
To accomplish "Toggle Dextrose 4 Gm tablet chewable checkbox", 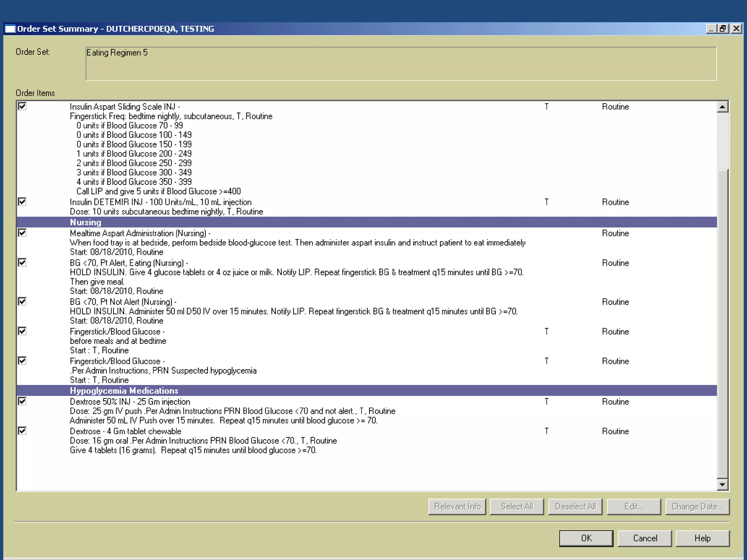I will tap(22, 431).
